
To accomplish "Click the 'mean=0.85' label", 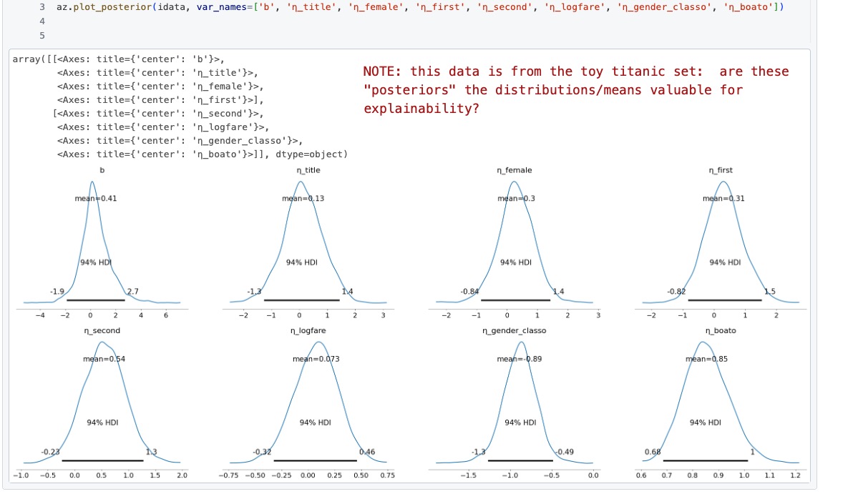I will click(x=706, y=359).
